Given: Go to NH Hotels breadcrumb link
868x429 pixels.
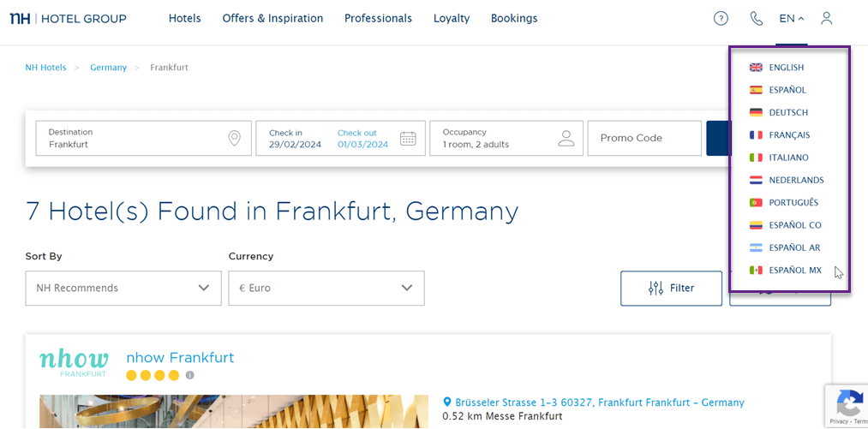Looking at the screenshot, I should pyautogui.click(x=45, y=68).
